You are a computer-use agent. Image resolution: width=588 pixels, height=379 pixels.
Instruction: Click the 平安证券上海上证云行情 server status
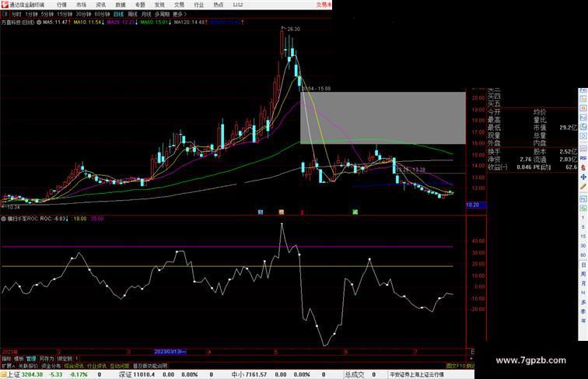[x=417, y=374]
